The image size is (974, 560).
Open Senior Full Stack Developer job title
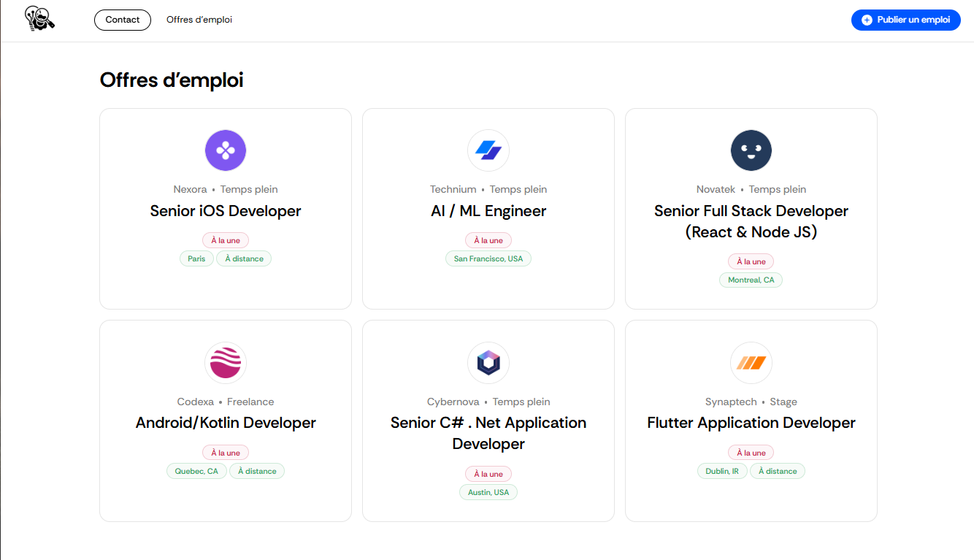point(751,221)
